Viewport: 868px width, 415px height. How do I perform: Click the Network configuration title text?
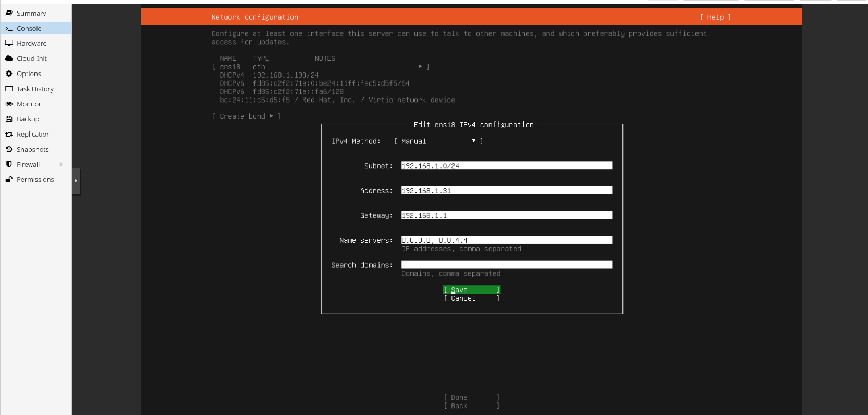255,17
